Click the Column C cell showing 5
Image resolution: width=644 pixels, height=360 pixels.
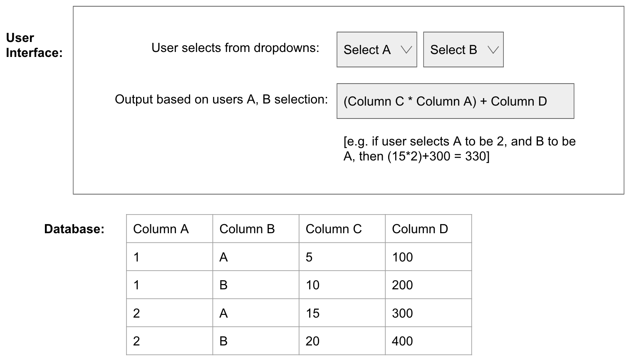[342, 257]
